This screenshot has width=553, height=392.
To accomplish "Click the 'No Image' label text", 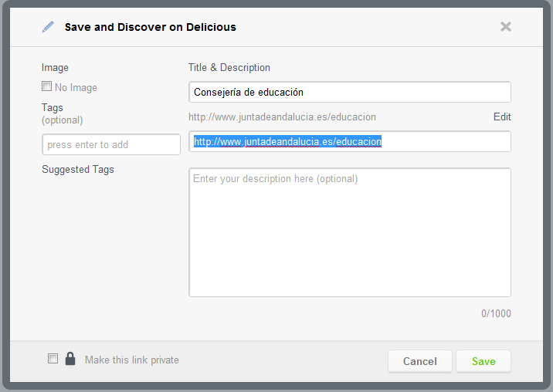I will pyautogui.click(x=76, y=88).
